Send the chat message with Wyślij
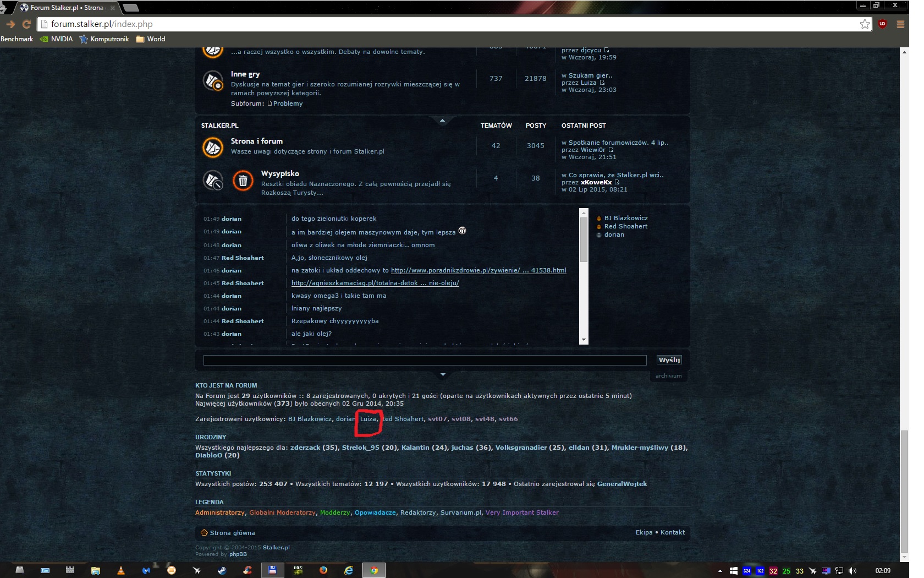924x578 pixels. click(669, 360)
